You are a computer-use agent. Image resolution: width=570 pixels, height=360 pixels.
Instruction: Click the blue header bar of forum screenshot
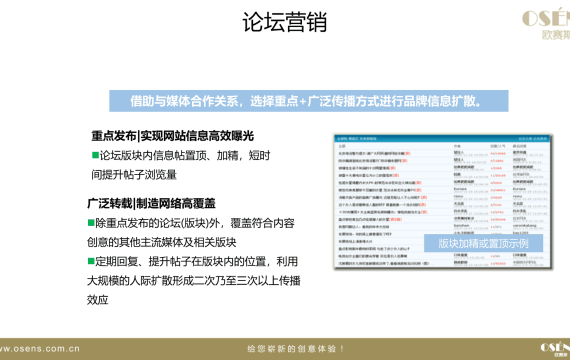pyautogui.click(x=442, y=139)
